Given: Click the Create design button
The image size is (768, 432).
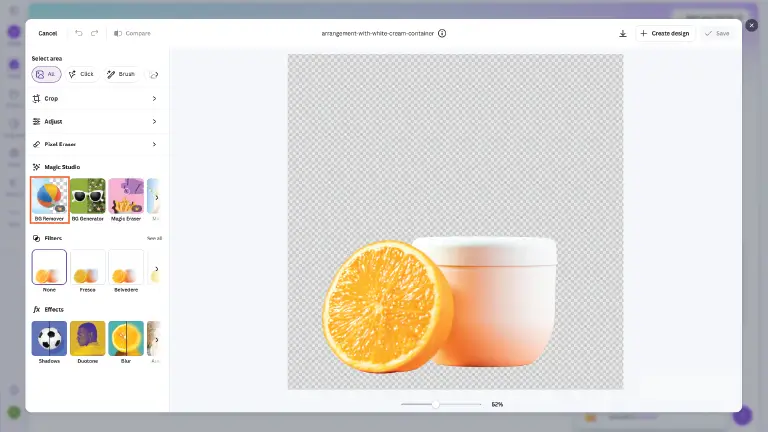Looking at the screenshot, I should coord(665,33).
